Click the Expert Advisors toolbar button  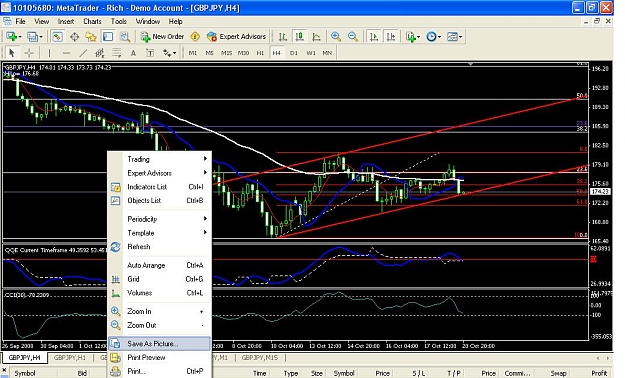(x=236, y=37)
